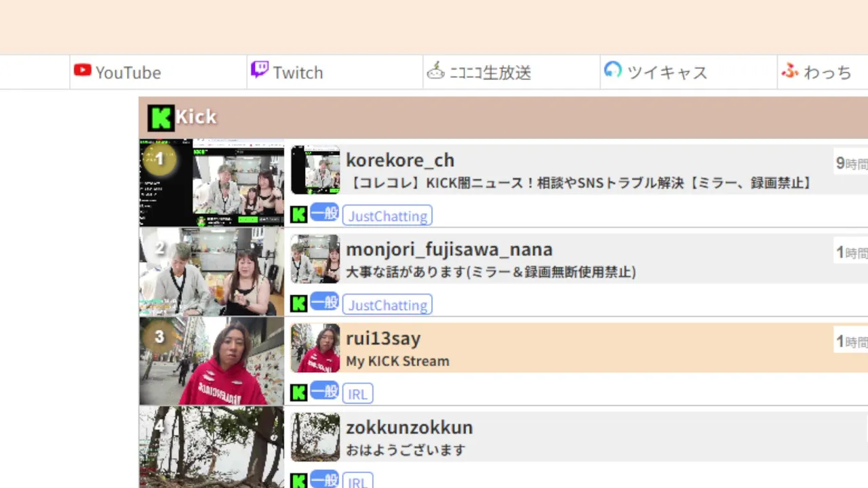Open the monjori_fujisawa_nana channel name
The height and width of the screenshot is (488, 868).
point(449,249)
